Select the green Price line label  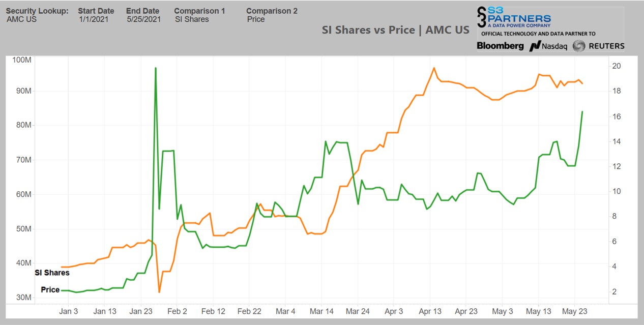(x=50, y=290)
